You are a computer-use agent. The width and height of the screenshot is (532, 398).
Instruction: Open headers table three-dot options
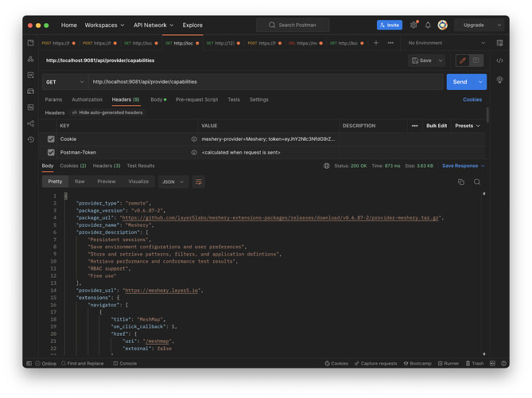pos(414,126)
